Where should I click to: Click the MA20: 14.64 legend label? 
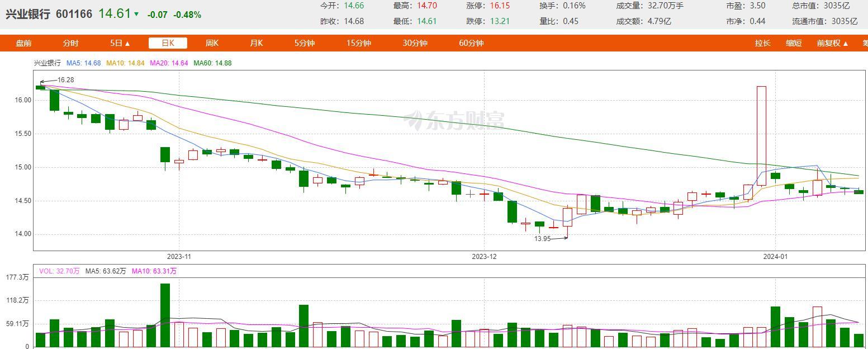coord(169,63)
